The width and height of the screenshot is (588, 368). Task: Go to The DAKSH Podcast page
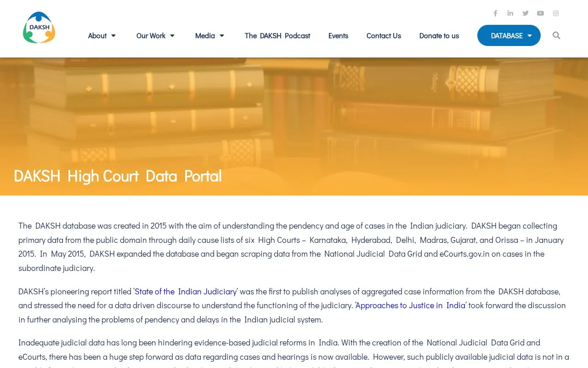(x=277, y=36)
